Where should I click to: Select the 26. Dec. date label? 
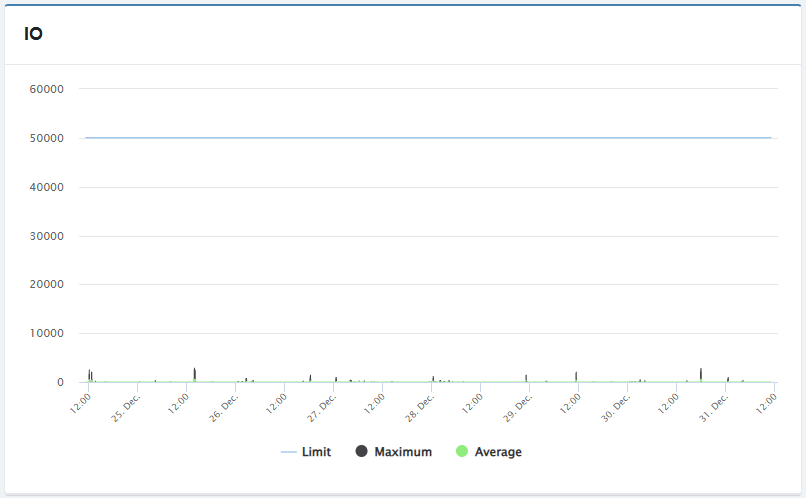225,407
